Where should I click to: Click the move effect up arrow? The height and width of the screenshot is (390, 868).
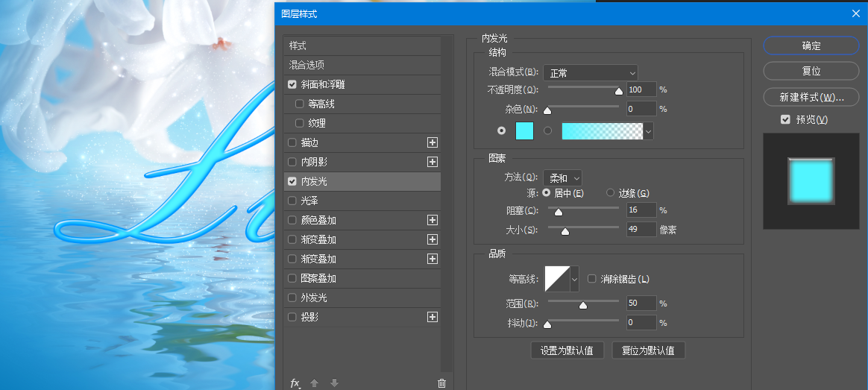coord(314,383)
